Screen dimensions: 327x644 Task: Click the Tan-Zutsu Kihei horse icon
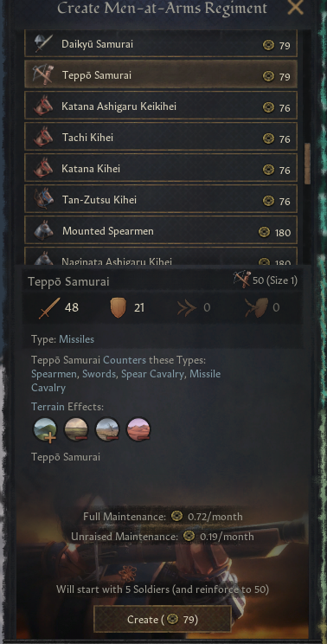tap(43, 200)
